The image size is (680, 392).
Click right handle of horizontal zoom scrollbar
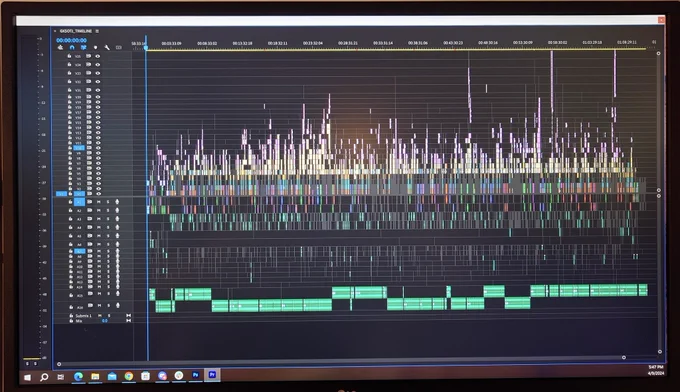[x=624, y=357]
